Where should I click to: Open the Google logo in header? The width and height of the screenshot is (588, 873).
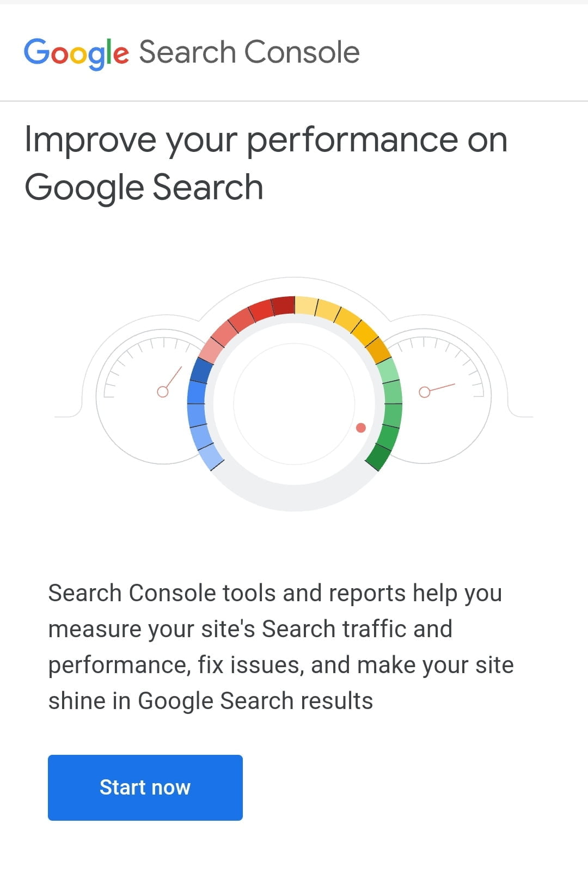(76, 53)
